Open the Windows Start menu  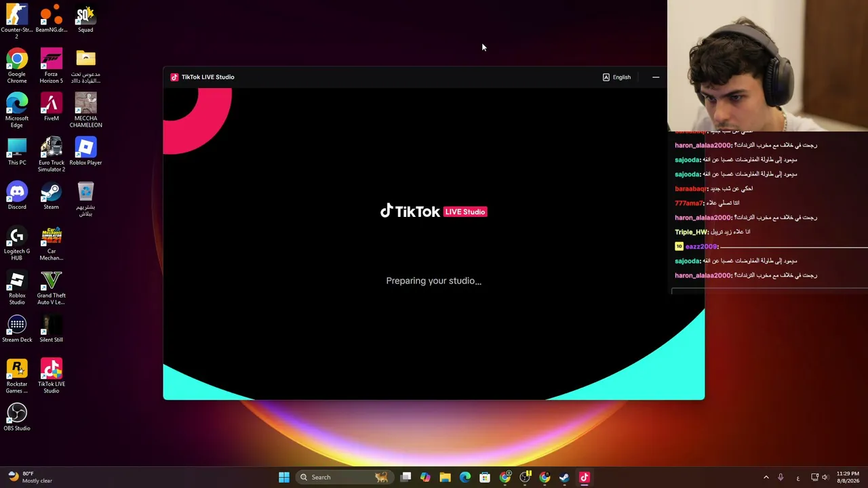click(284, 477)
